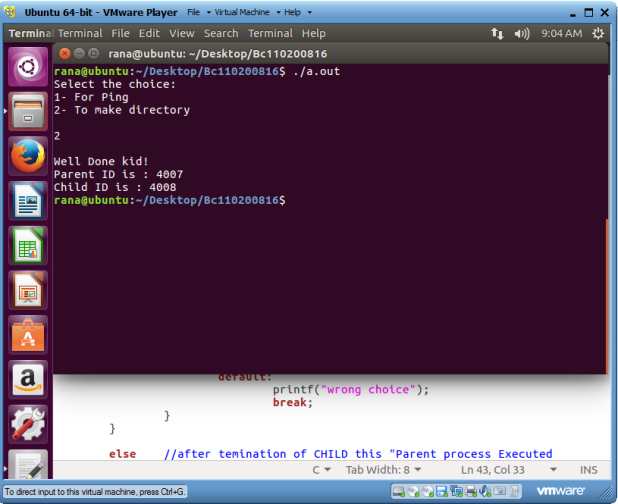Click the status message about pressing Ctrl+G

[94, 492]
